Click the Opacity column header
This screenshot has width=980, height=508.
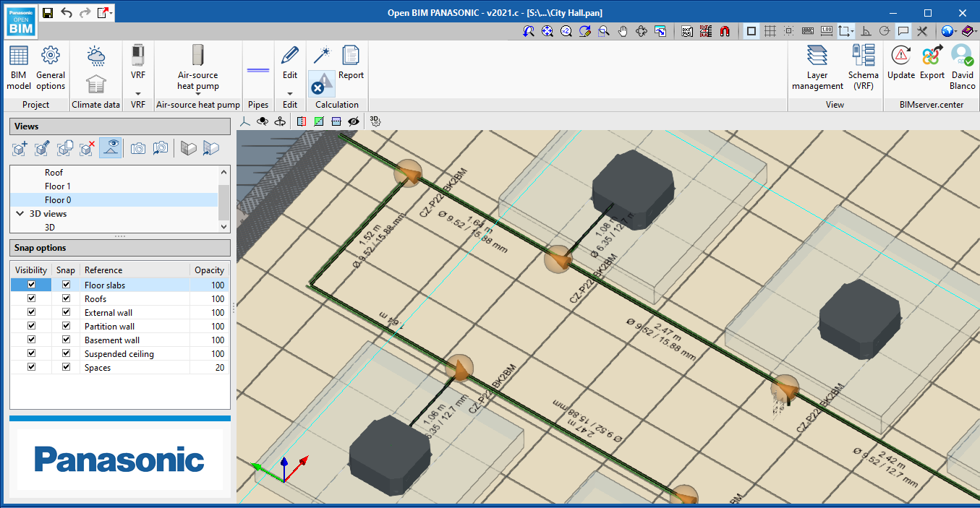click(x=210, y=270)
